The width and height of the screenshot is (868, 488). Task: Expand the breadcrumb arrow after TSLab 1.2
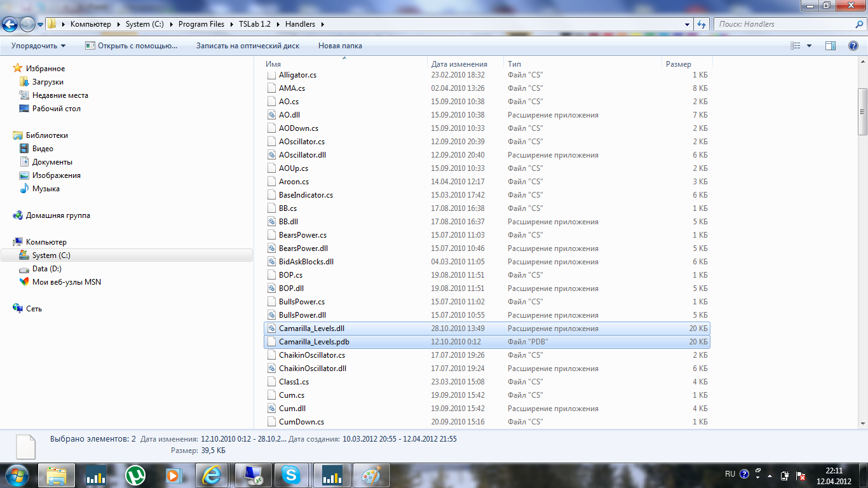click(x=278, y=24)
